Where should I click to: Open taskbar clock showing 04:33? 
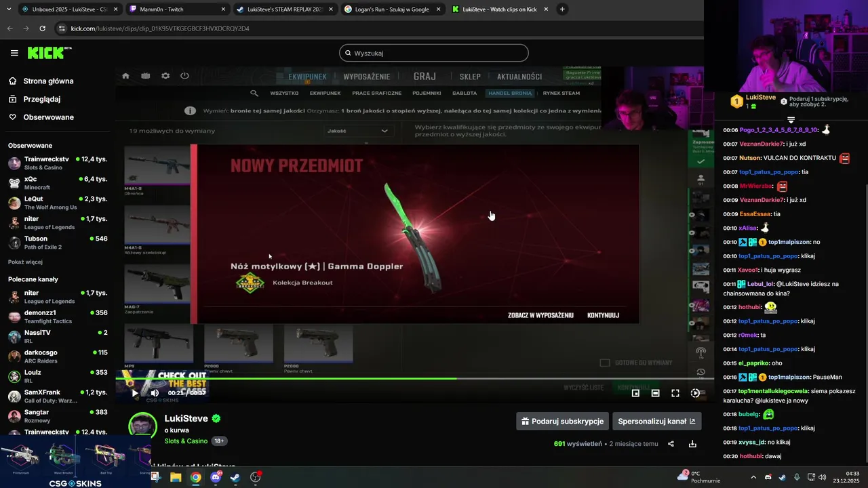click(846, 477)
